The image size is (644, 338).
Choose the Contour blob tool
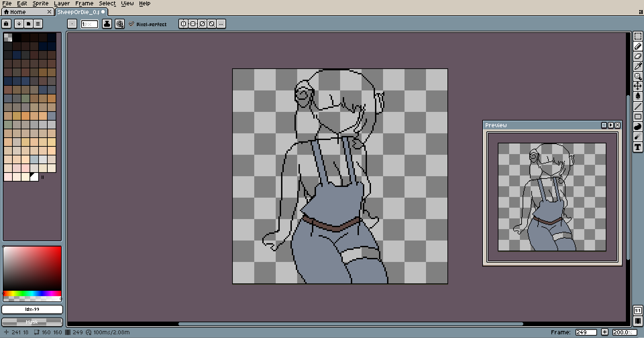(x=638, y=127)
